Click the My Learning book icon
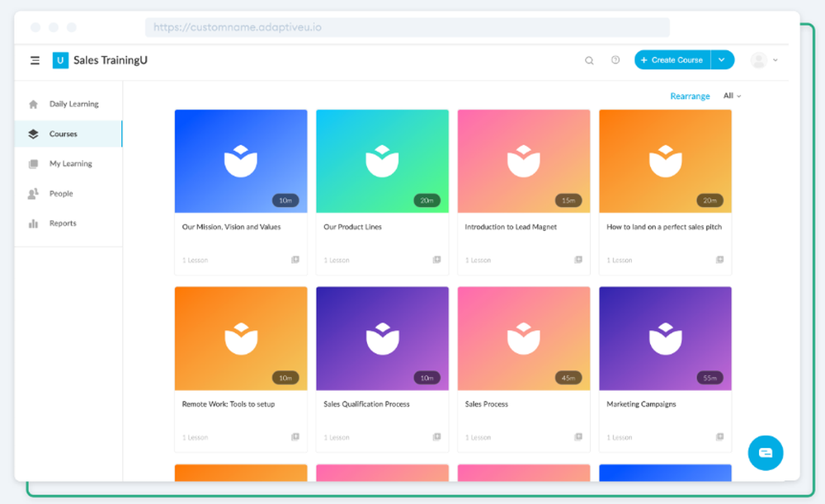825x504 pixels. click(33, 163)
